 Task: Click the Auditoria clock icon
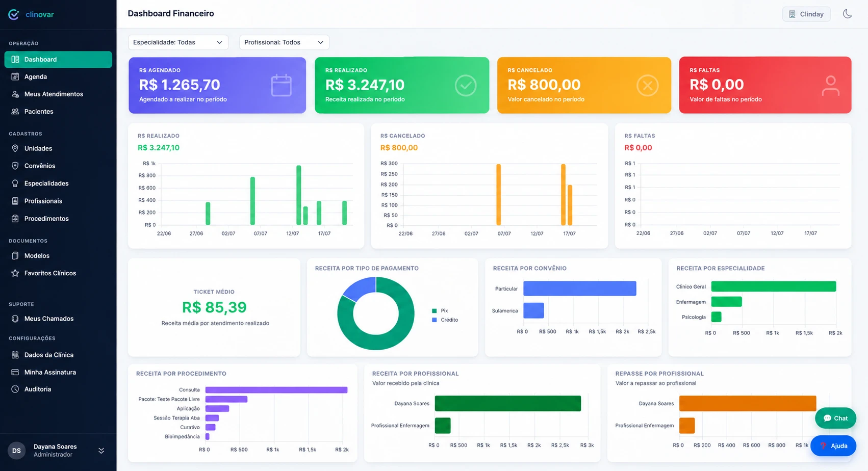15,389
